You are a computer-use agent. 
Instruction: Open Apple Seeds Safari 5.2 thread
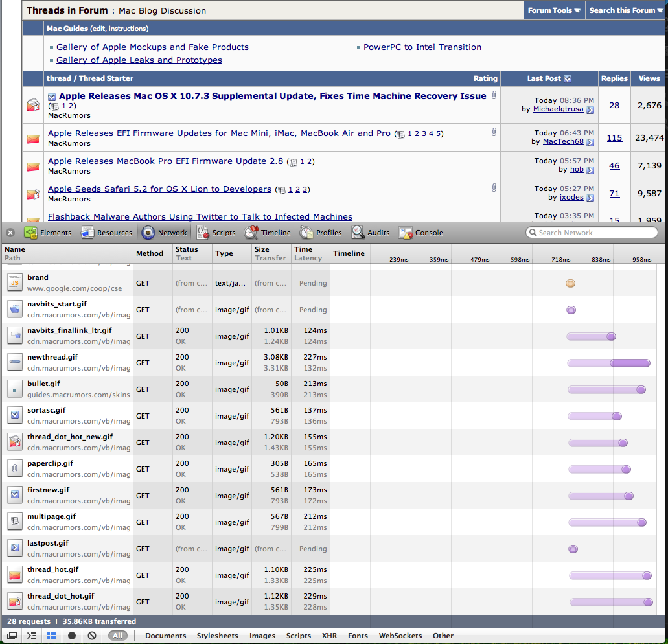[x=159, y=189]
